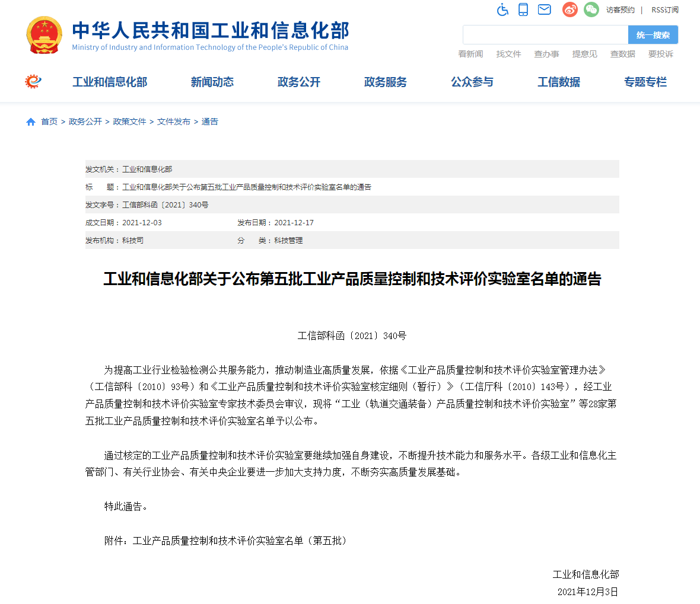Go to the 工信数据 navigation menu
This screenshot has width=700, height=604.
coord(558,82)
